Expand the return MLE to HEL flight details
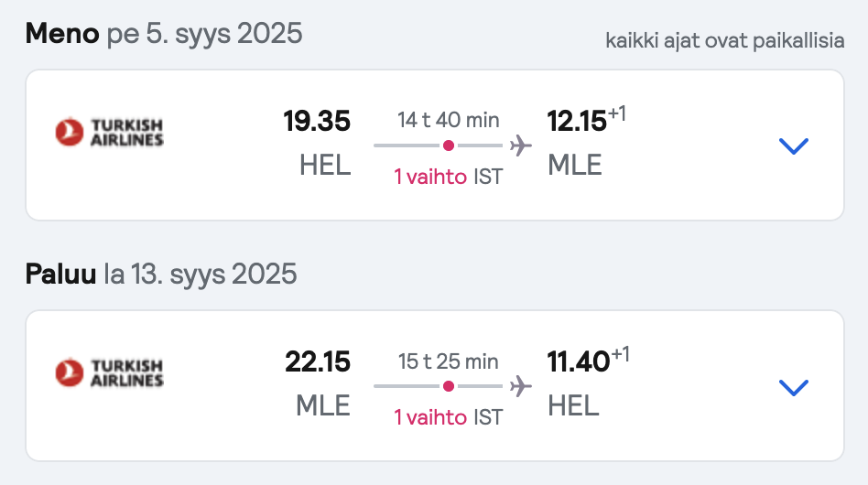Viewport: 868px width, 485px height. click(793, 387)
